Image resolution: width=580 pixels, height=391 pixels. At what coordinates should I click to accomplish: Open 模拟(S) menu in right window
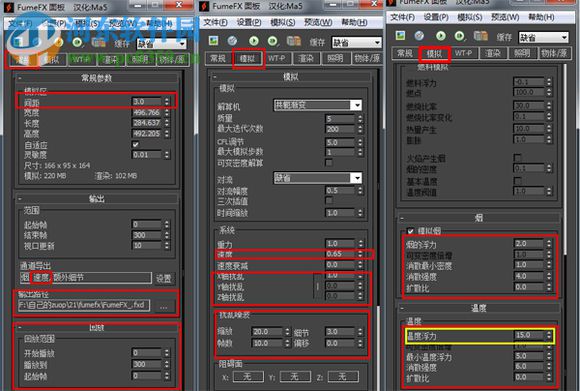pyautogui.click(x=469, y=17)
